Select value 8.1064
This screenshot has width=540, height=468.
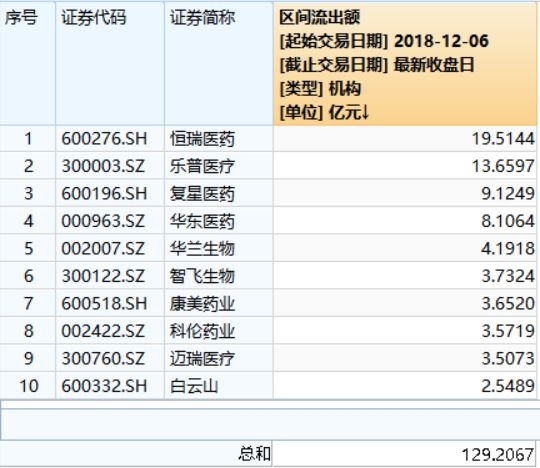pyautogui.click(x=508, y=221)
